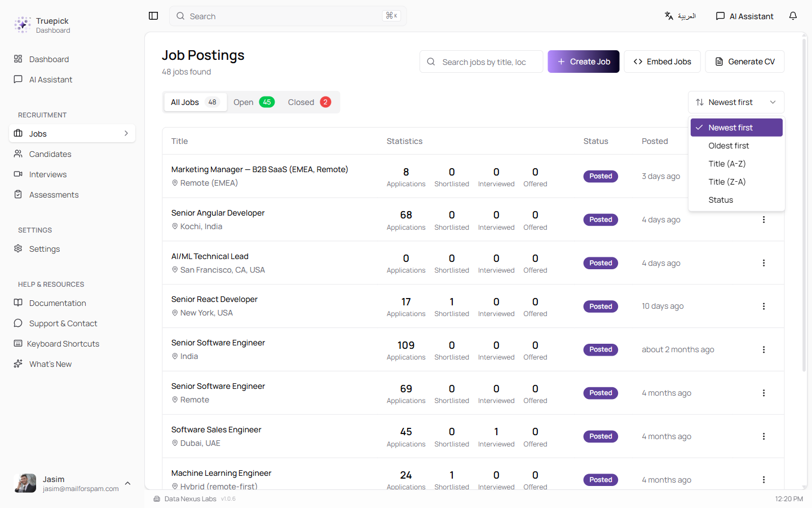Open actions menu for Senior Angular Developer
The height and width of the screenshot is (508, 812).
(x=764, y=220)
